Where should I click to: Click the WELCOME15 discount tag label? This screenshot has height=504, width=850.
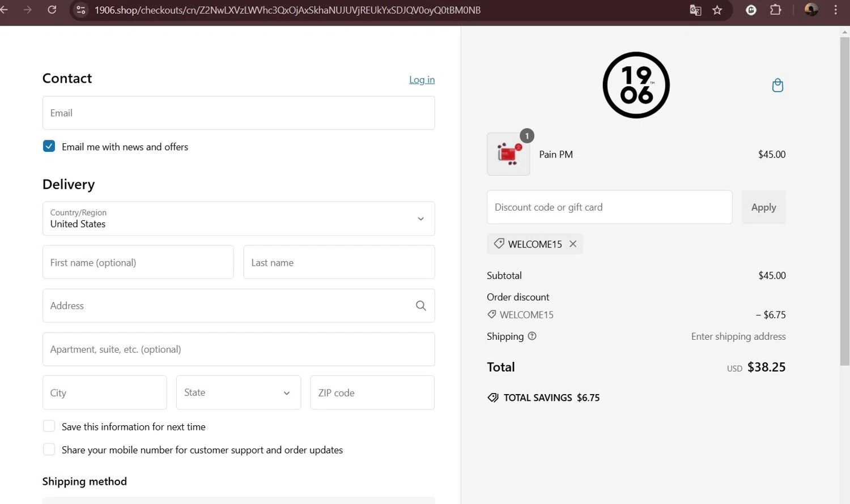[535, 244]
